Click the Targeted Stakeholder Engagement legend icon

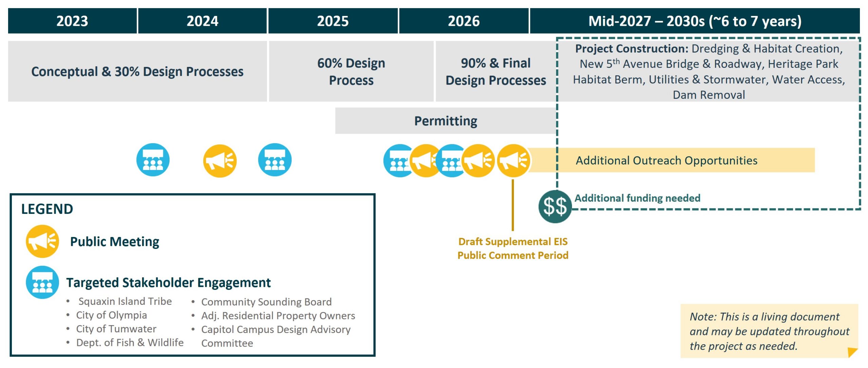point(42,282)
